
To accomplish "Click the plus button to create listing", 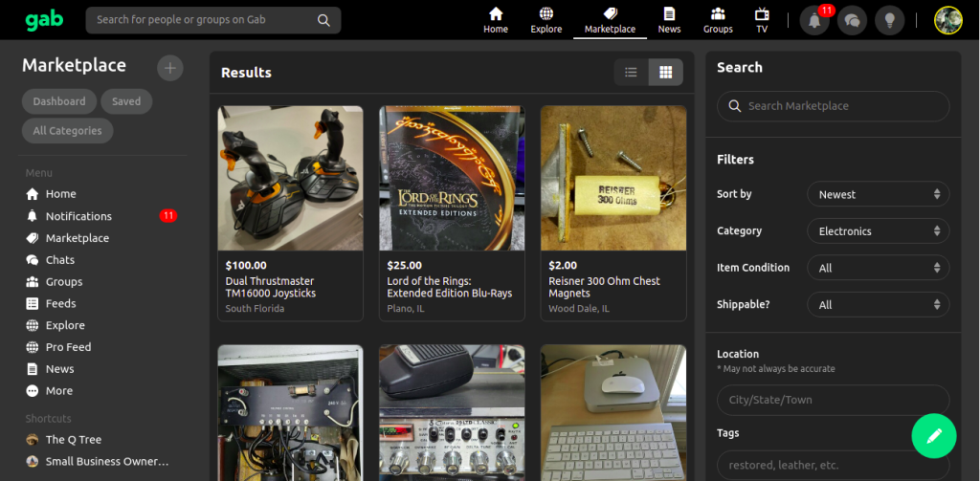I will pyautogui.click(x=170, y=68).
